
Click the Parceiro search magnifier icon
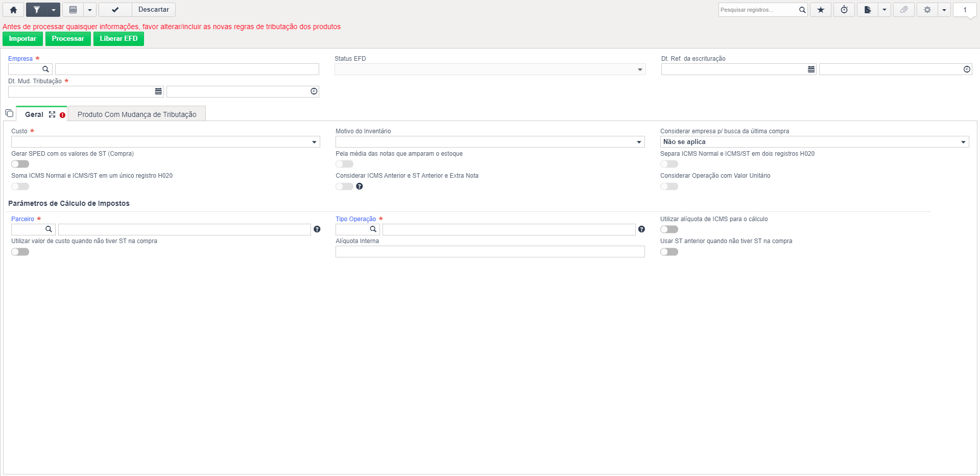49,229
